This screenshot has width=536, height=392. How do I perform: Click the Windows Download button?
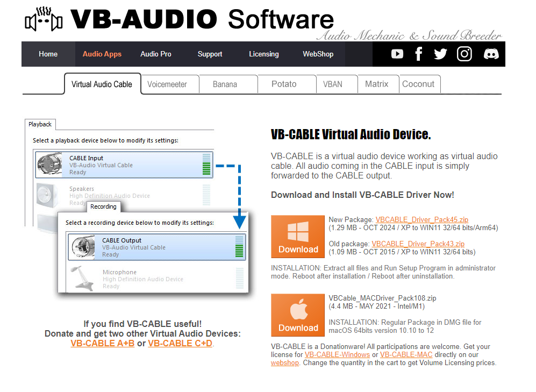pyautogui.click(x=298, y=237)
